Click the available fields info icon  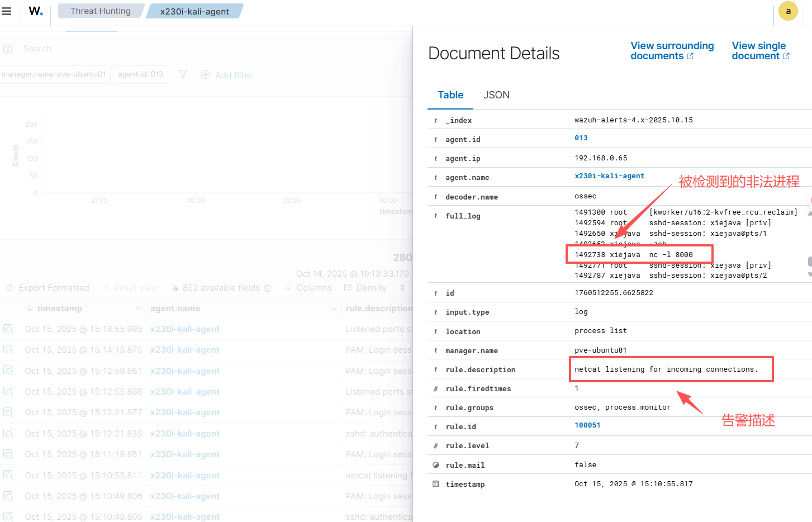pos(268,288)
